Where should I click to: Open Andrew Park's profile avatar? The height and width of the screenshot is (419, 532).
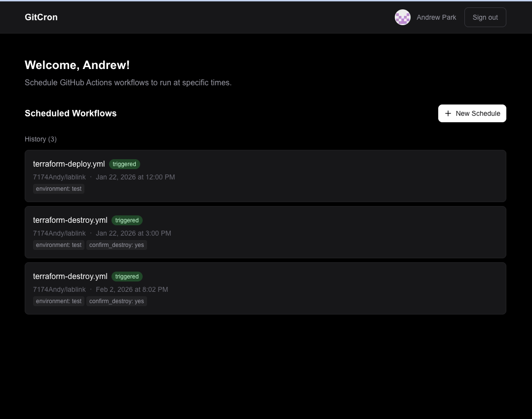pyautogui.click(x=403, y=17)
